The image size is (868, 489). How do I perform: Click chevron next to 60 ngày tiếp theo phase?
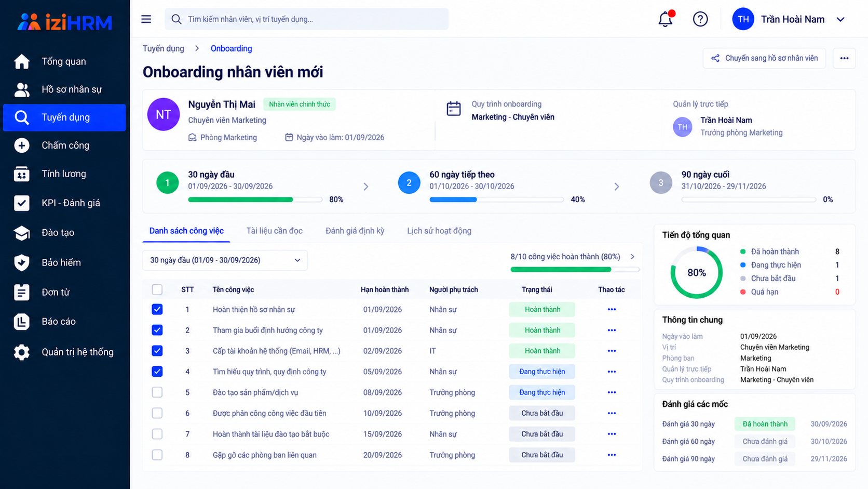(617, 187)
